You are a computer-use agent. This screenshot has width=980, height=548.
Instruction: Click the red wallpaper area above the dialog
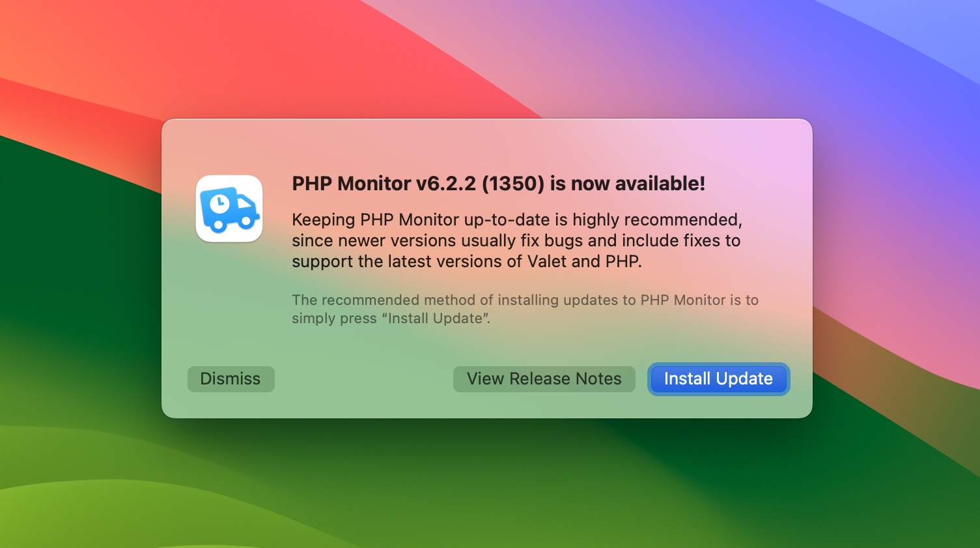coord(260,52)
